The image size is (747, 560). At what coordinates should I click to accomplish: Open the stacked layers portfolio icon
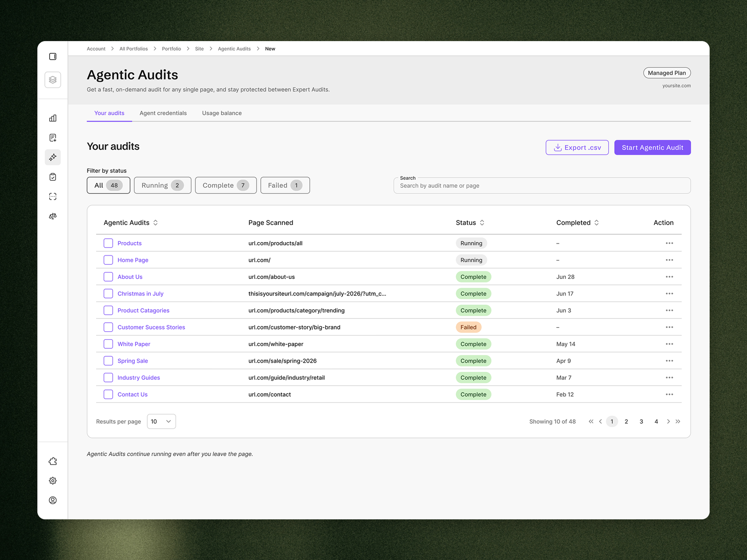53,80
